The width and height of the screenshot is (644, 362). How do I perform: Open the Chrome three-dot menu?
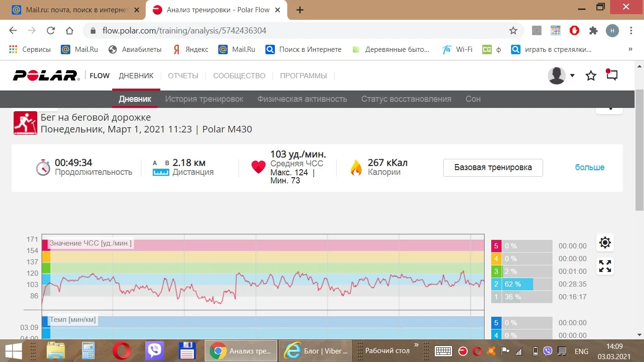coord(631,31)
